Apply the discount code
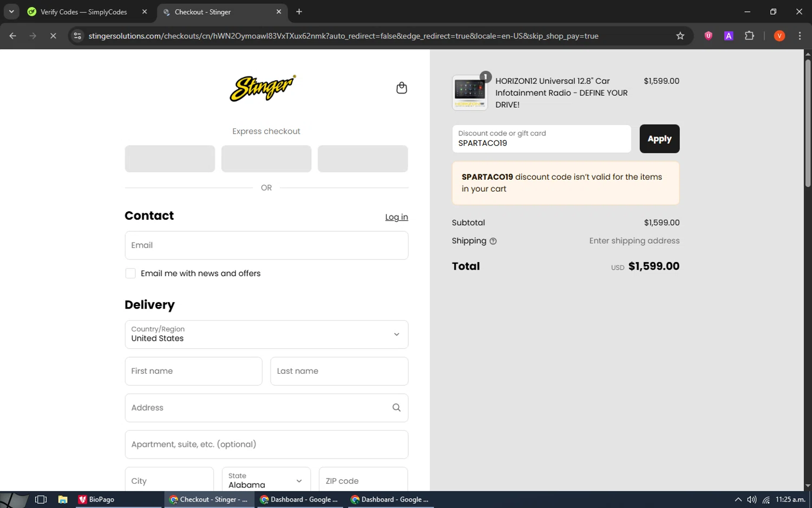This screenshot has height=508, width=812. [659, 139]
